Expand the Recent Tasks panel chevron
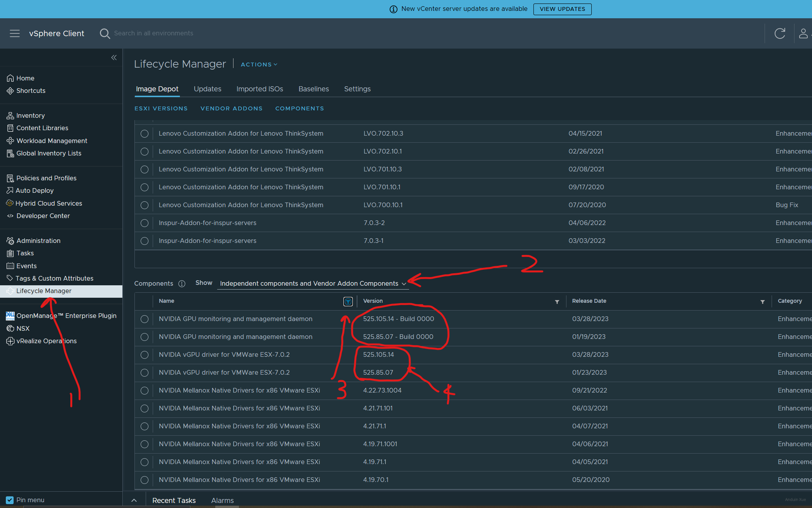 (x=134, y=500)
